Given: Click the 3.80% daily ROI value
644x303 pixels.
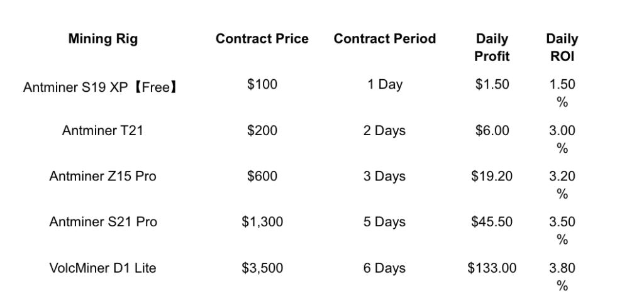Looking at the screenshot, I should [x=562, y=277].
